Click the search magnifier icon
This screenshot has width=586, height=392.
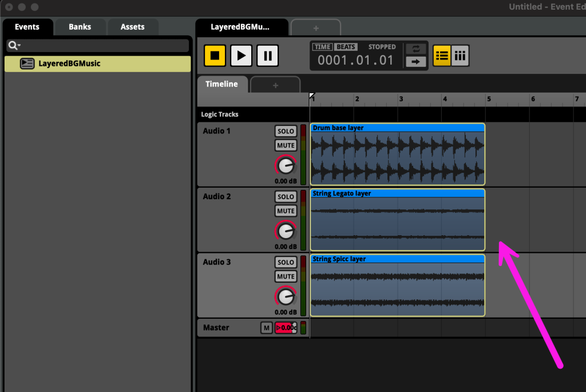14,45
